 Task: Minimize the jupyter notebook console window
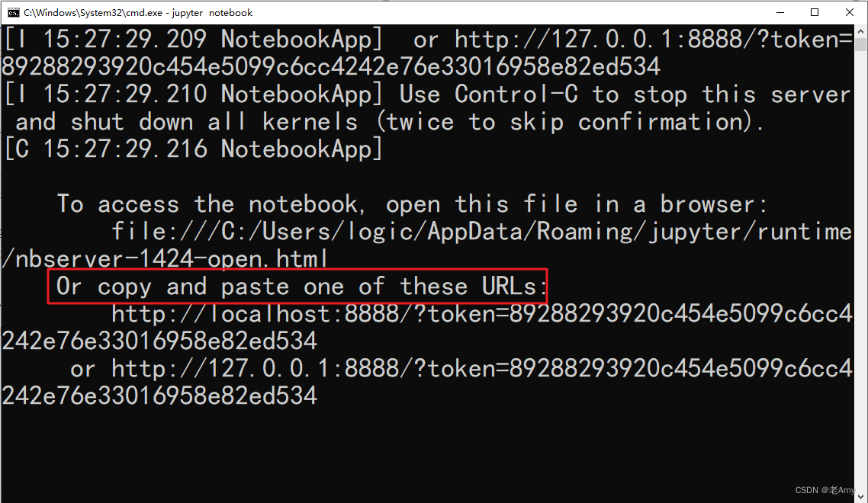[x=780, y=12]
